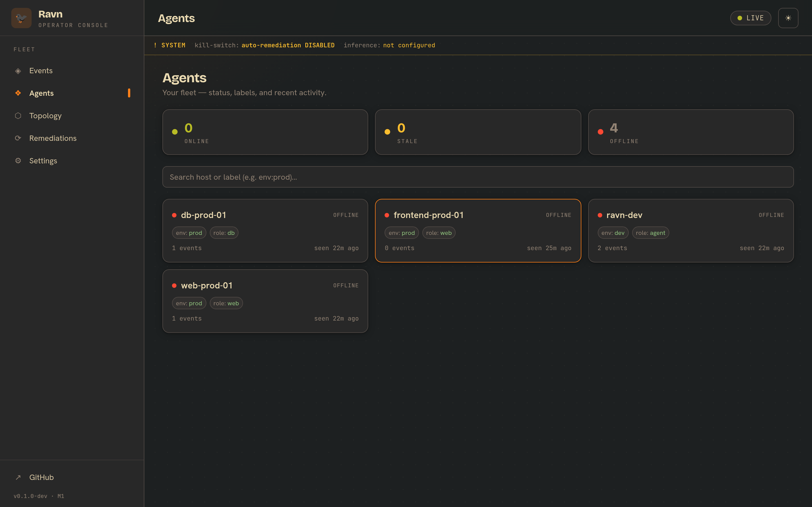Toggle light theme with sun icon

pyautogui.click(x=788, y=18)
